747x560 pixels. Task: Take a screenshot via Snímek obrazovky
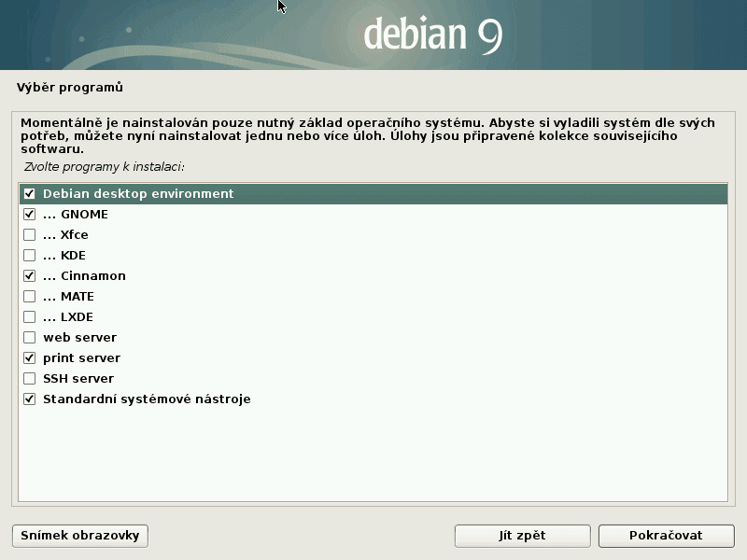[80, 536]
